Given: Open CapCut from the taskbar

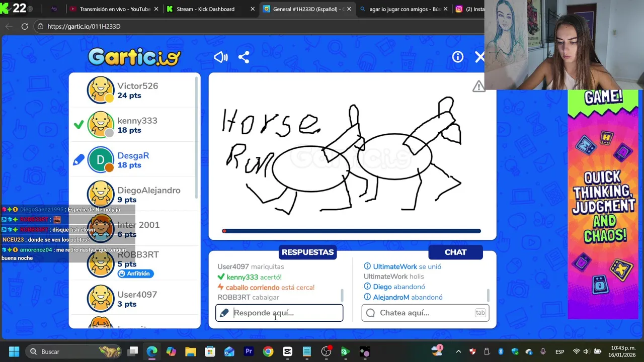Looking at the screenshot, I should (287, 351).
